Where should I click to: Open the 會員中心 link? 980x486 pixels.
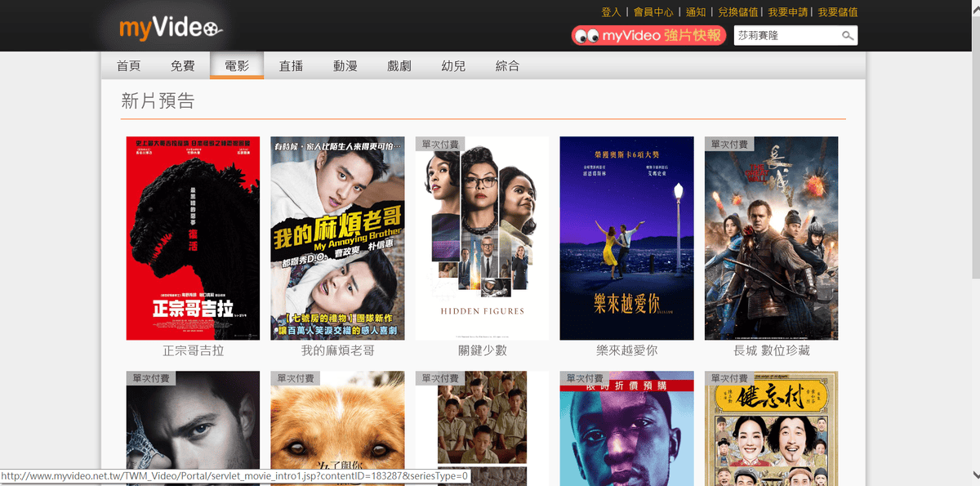tap(653, 12)
